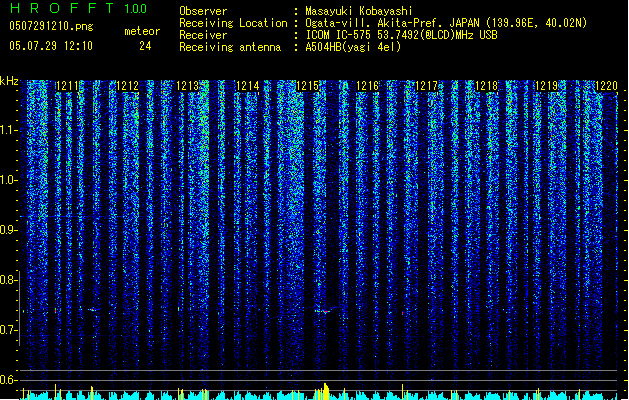Click the 0.9 kHz axis tick
The width and height of the screenshot is (629, 400).
[x=9, y=230]
